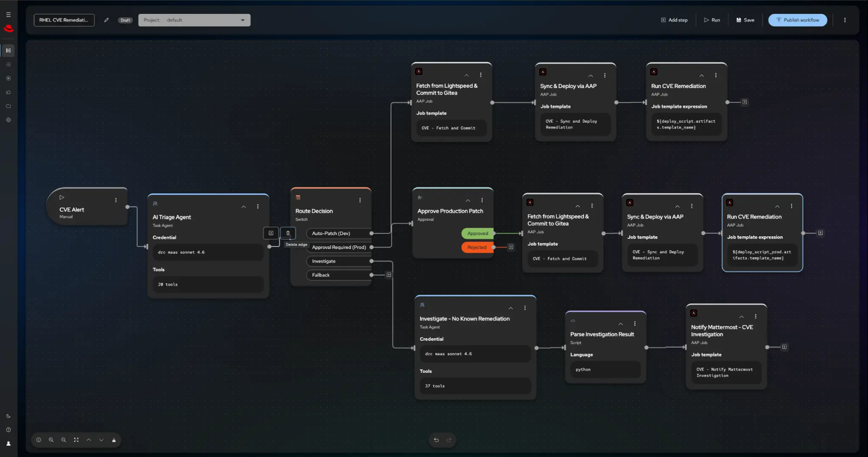This screenshot has width=868, height=457.
Task: Collapse the Notify Mattermost node
Action: tap(741, 317)
